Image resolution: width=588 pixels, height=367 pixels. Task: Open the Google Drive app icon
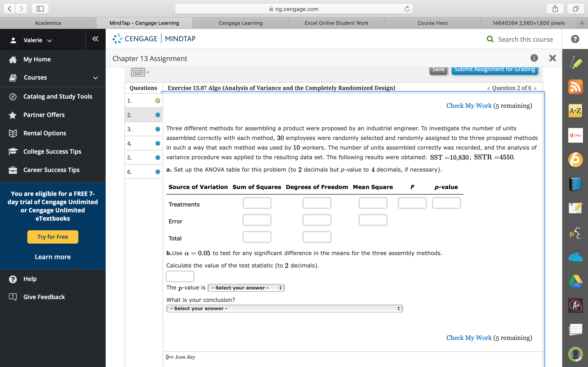[x=575, y=281]
